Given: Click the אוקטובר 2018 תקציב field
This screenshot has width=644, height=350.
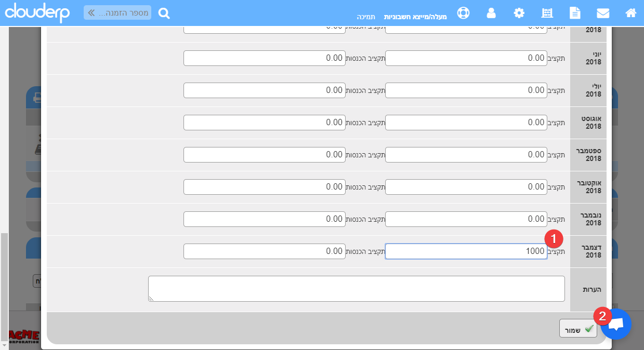Looking at the screenshot, I should (x=466, y=187).
